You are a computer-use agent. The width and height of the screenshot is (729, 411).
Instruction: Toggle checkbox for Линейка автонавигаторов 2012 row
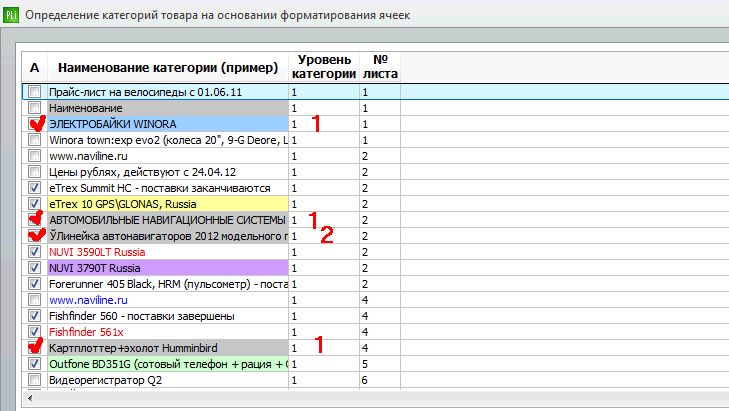point(34,236)
